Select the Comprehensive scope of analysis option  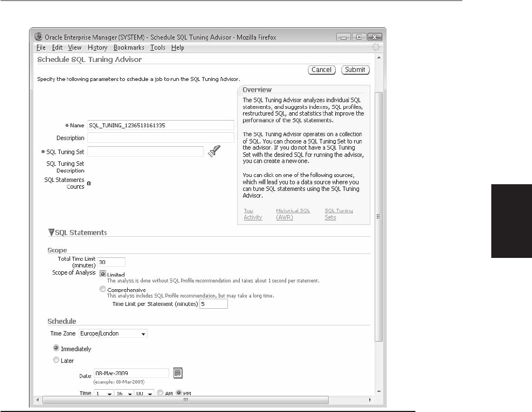(103, 289)
